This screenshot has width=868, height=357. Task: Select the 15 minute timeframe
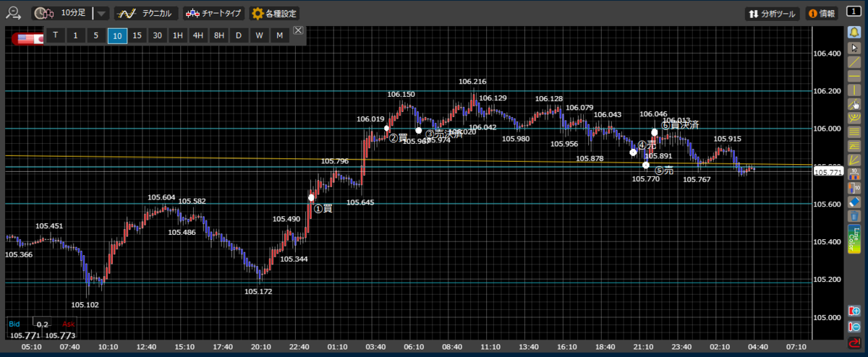tap(137, 35)
